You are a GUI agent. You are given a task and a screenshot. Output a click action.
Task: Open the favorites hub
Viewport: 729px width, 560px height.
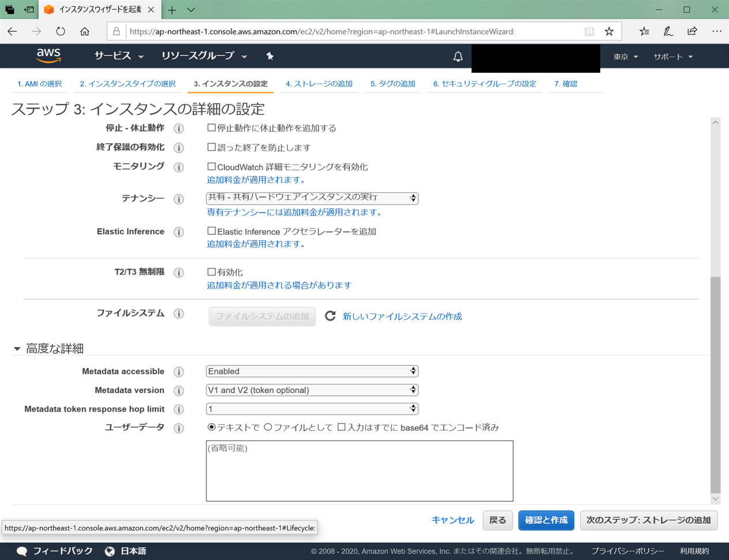click(644, 31)
